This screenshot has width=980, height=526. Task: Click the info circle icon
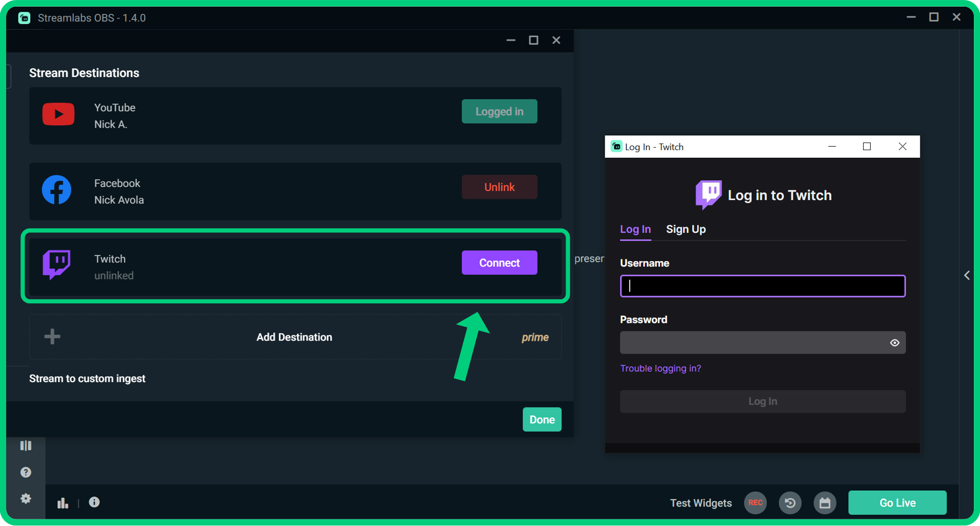(94, 503)
